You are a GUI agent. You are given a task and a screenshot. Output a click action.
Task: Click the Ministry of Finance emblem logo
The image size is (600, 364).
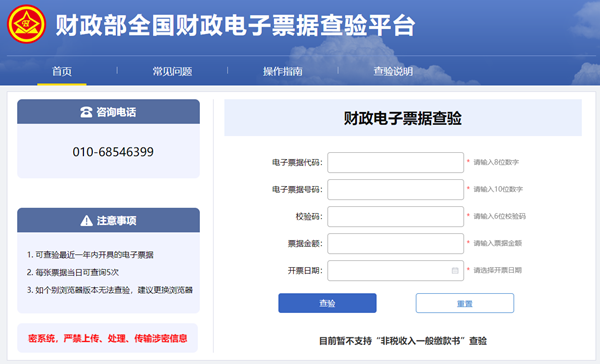pos(26,24)
